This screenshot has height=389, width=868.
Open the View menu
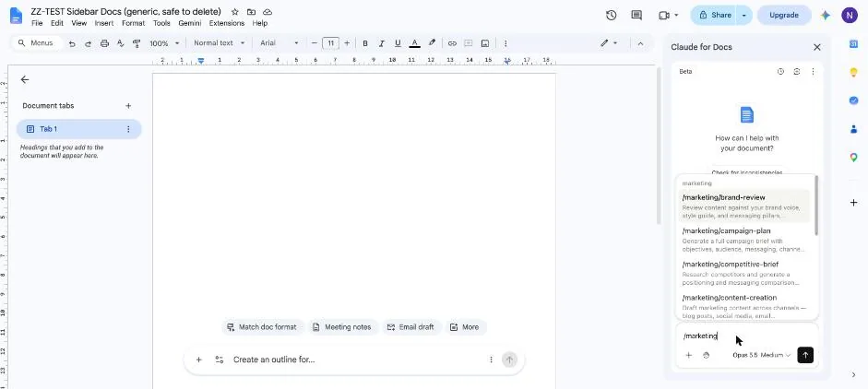(x=79, y=23)
